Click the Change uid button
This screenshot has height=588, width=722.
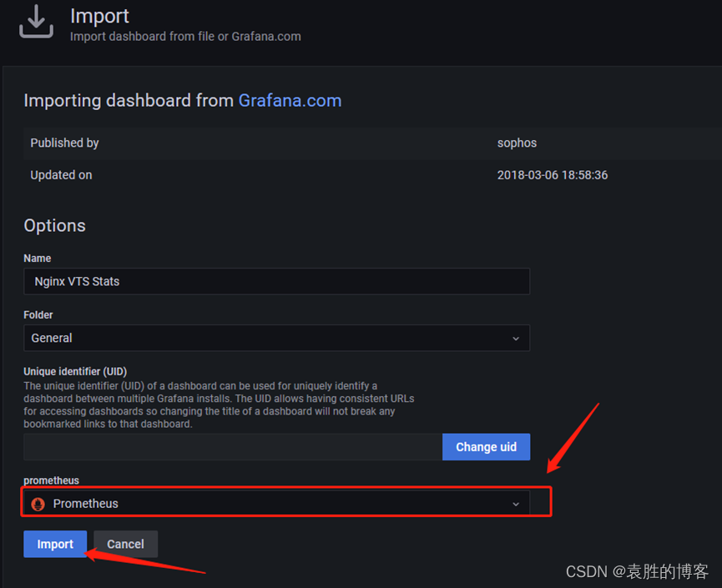tap(487, 447)
